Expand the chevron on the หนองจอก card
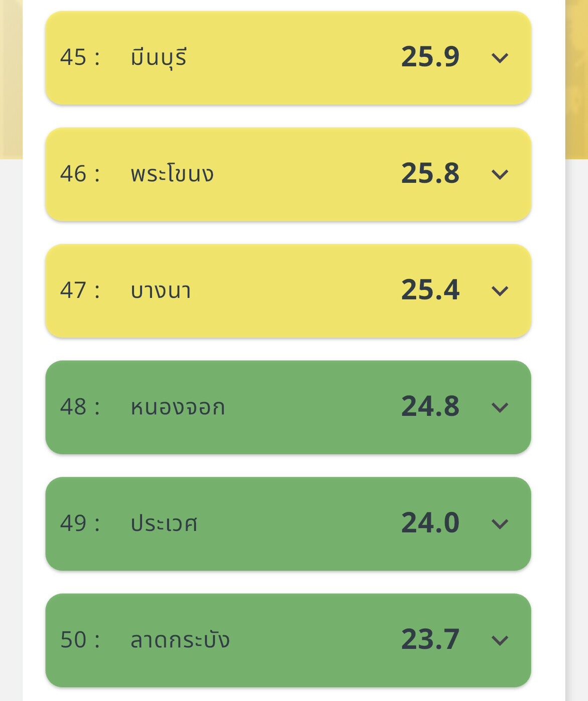The height and width of the screenshot is (701, 588). 500,407
